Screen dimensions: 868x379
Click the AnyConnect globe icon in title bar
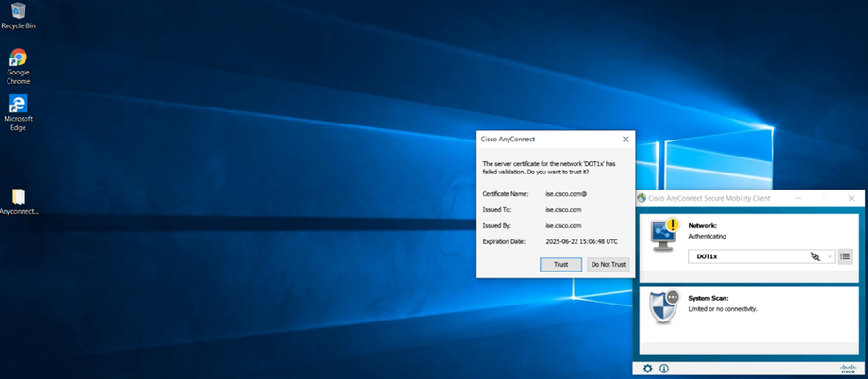pyautogui.click(x=643, y=198)
